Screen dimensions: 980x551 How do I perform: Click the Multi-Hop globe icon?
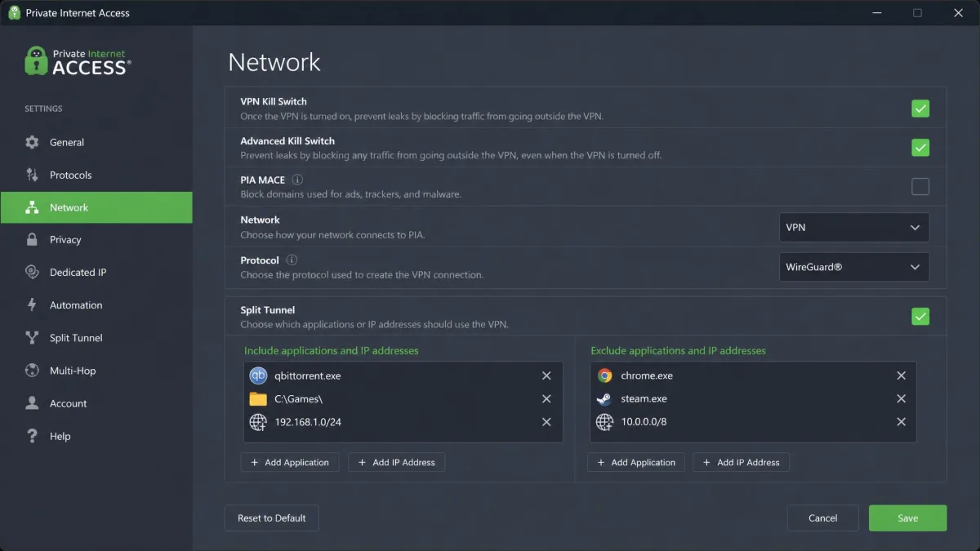pyautogui.click(x=32, y=371)
